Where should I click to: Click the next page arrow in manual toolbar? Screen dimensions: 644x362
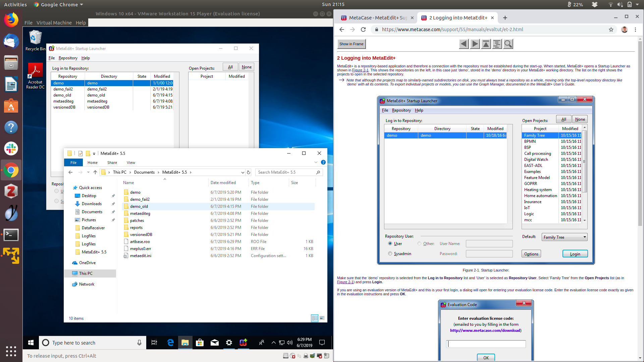(475, 44)
